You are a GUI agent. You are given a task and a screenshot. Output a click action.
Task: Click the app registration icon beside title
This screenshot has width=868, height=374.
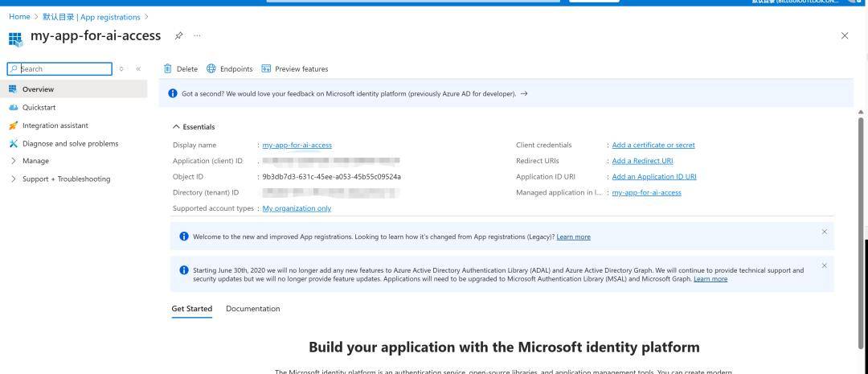pos(15,39)
